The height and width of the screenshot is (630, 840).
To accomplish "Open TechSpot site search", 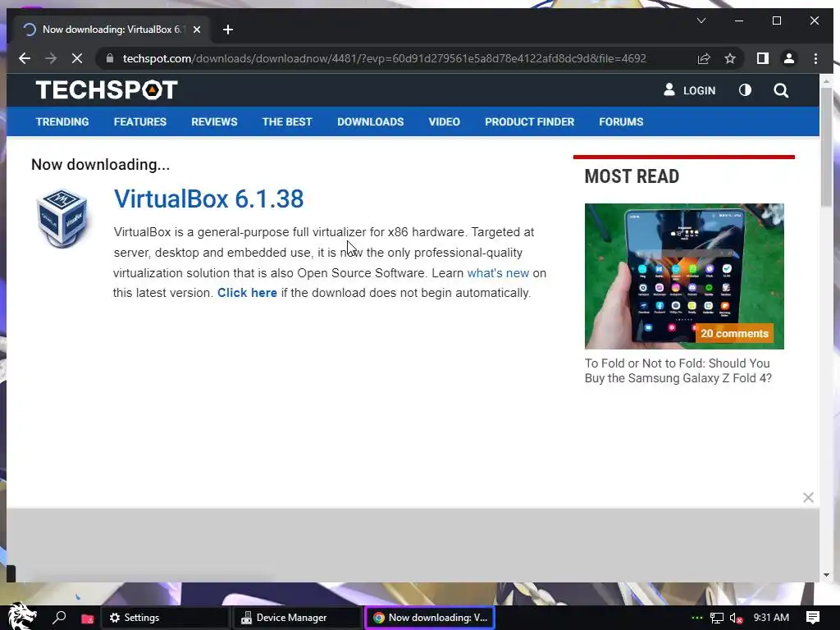I will (x=781, y=90).
